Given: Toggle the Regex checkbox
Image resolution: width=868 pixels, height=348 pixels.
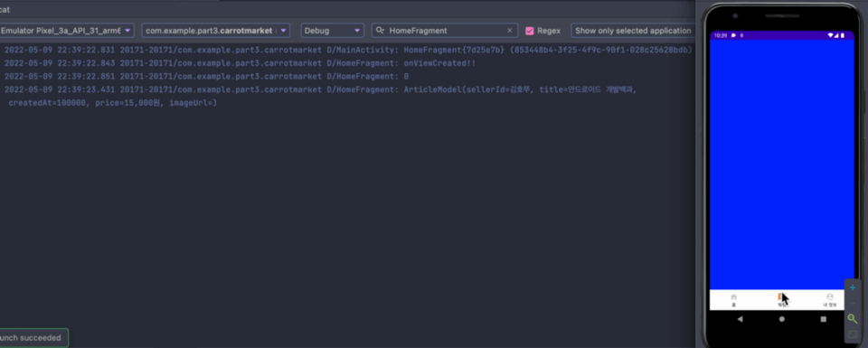Looking at the screenshot, I should 530,31.
